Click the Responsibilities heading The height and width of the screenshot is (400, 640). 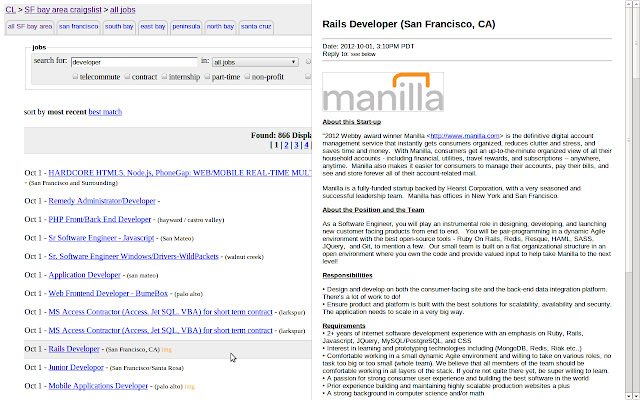(347, 275)
